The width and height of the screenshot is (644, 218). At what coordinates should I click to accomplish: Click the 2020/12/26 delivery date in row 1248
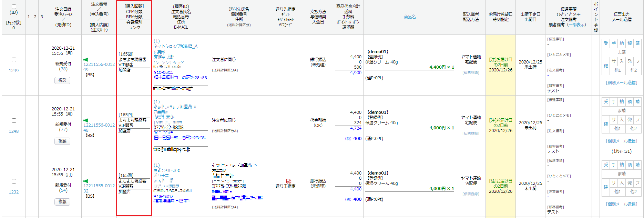(x=501, y=131)
